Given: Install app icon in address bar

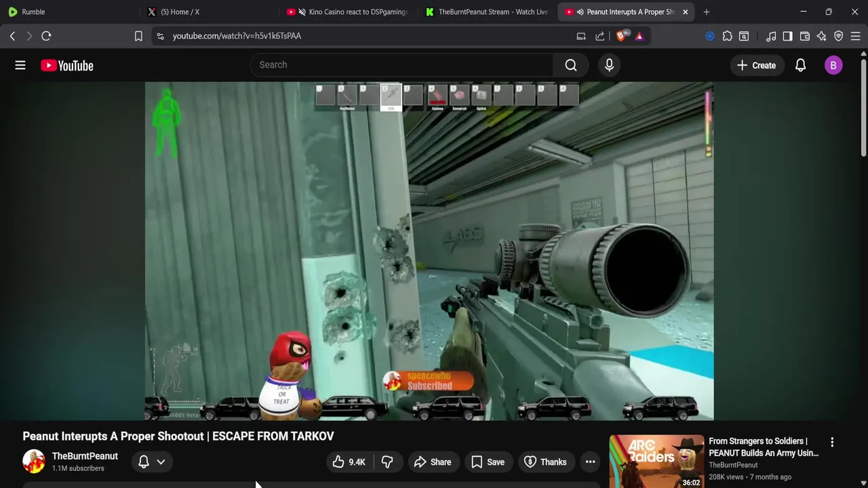Looking at the screenshot, I should coord(581,36).
